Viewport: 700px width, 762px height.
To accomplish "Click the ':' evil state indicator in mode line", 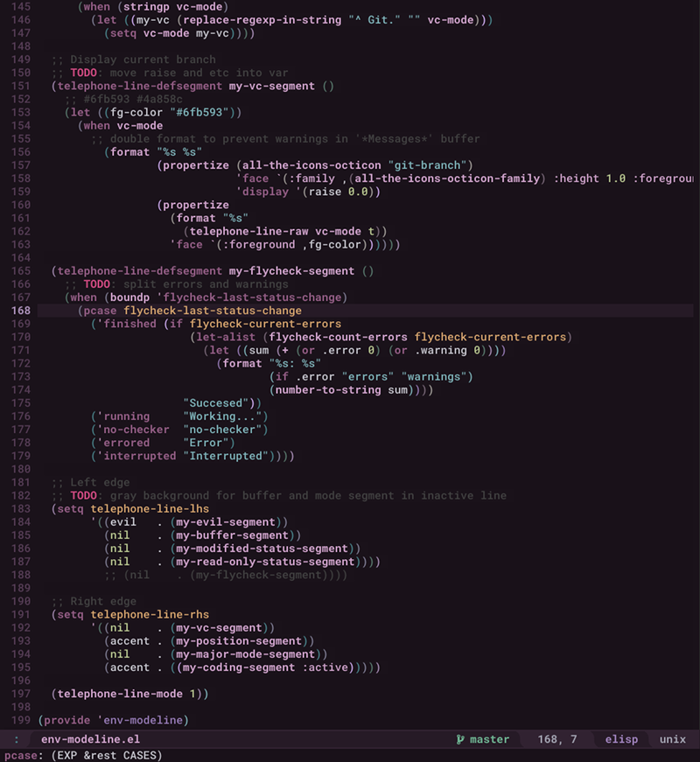I will point(16,739).
